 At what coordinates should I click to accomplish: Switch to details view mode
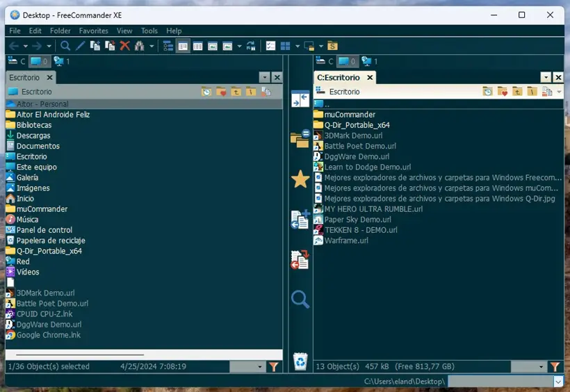click(x=197, y=46)
